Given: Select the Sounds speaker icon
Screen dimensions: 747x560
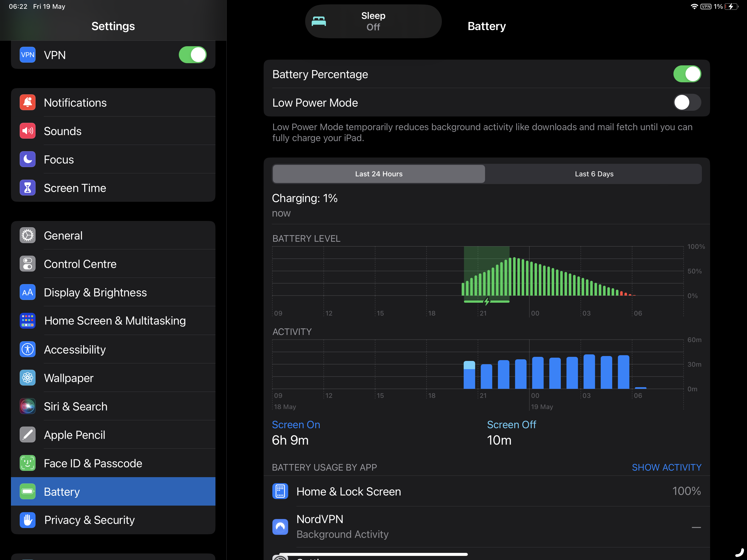Looking at the screenshot, I should (x=27, y=131).
